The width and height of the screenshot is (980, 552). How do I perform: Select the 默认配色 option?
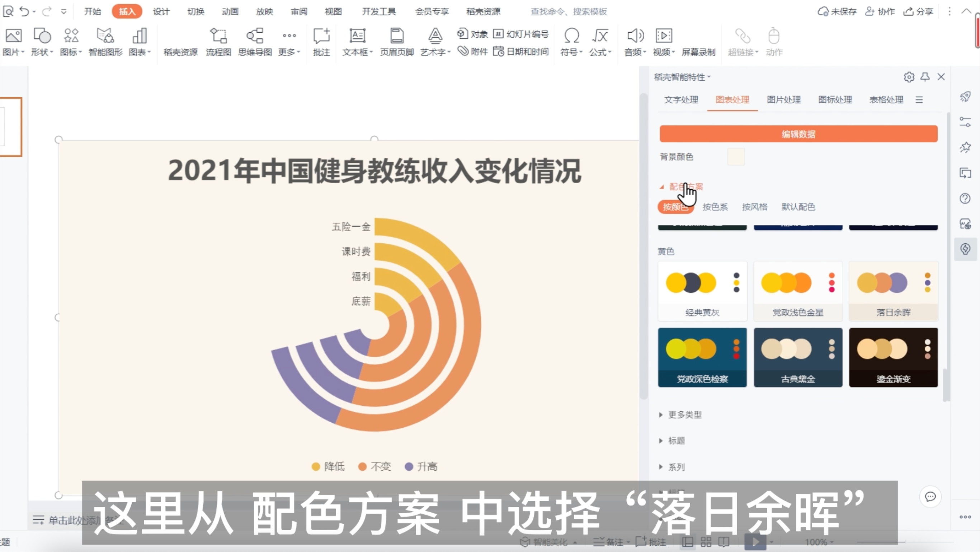[x=798, y=207]
